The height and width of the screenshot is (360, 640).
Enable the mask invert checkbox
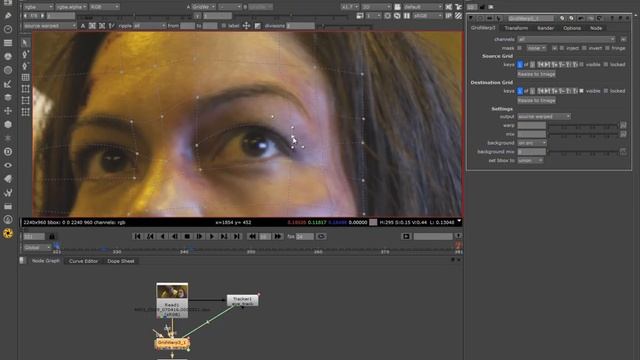pos(584,48)
